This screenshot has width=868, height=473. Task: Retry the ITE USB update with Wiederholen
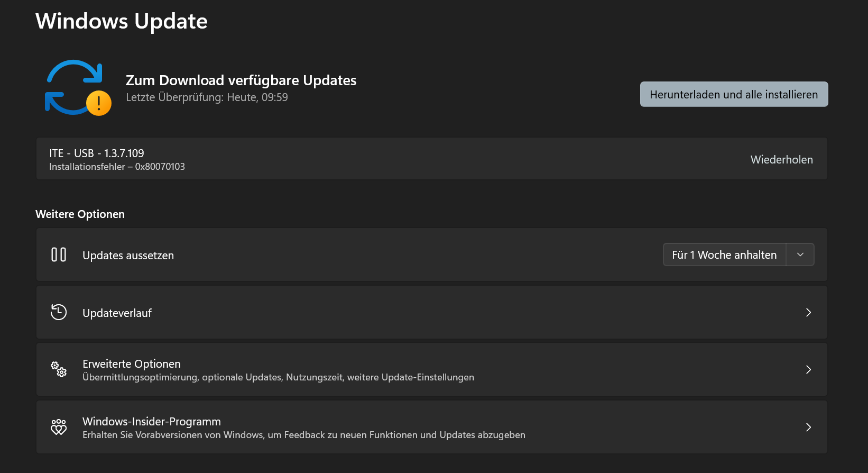pyautogui.click(x=781, y=160)
